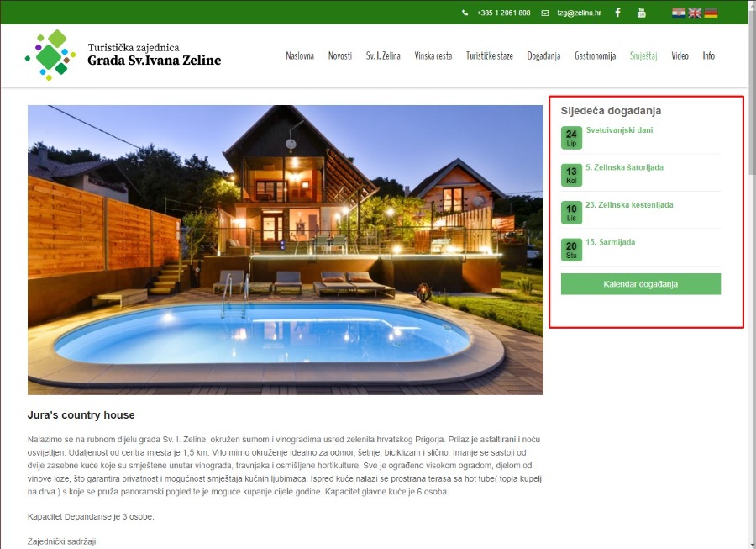Open the YouTube channel icon

[x=641, y=13]
